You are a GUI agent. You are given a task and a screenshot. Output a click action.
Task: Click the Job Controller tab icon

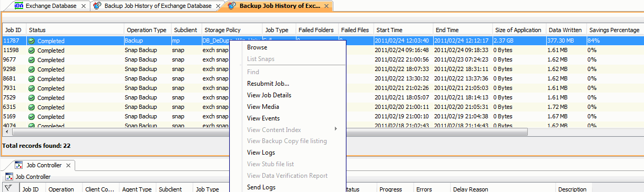[18, 165]
